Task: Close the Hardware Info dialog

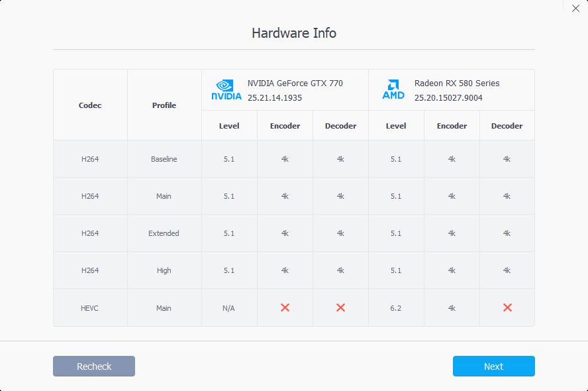Action: pos(575,8)
